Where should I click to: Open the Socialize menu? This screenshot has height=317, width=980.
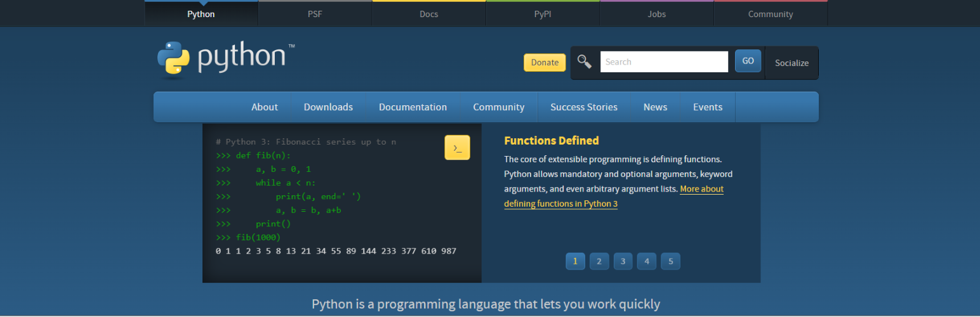[791, 63]
